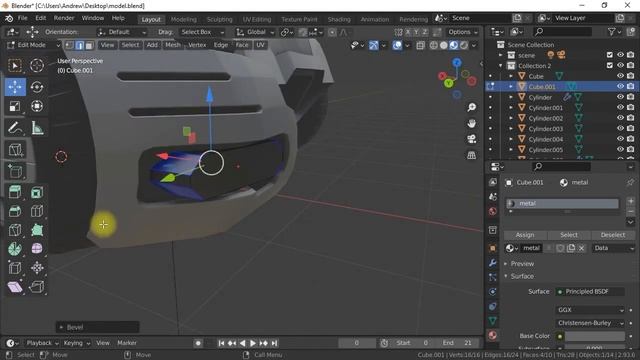Screen dimensions: 640x360
Task: Click the current frame field
Action: pos(357,343)
